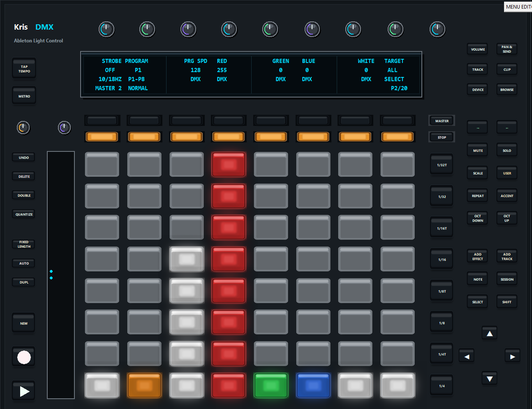
Task: Tap the first white pad in bottom row
Action: pos(102,385)
